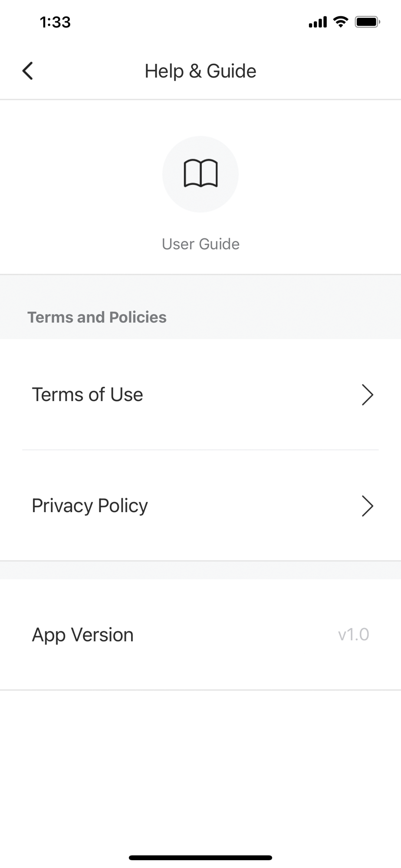
Task: Tap the home indicator bar at bottom
Action: tap(200, 858)
